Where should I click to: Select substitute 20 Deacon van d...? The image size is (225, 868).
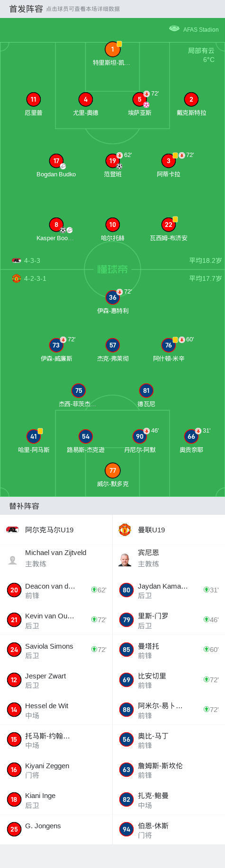56,590
